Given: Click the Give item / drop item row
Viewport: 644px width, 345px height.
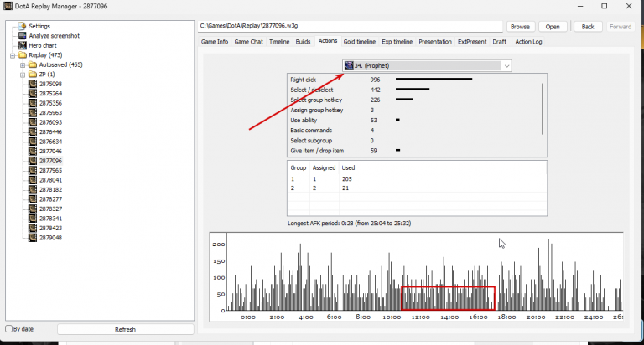Looking at the screenshot, I should pyautogui.click(x=413, y=151).
